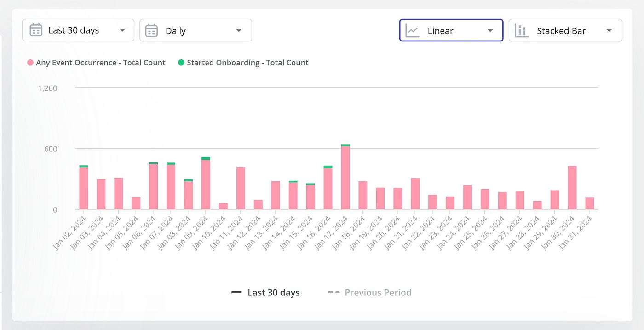Click the arrow in the Daily selector
Screen dimensions: 644x330
coord(239,31)
